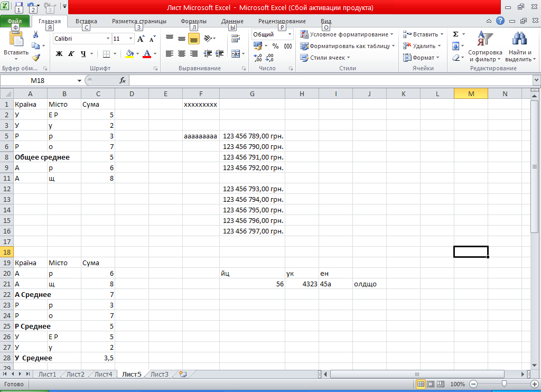Increase indent icon
Viewport: 541px width, 392px height.
219,53
